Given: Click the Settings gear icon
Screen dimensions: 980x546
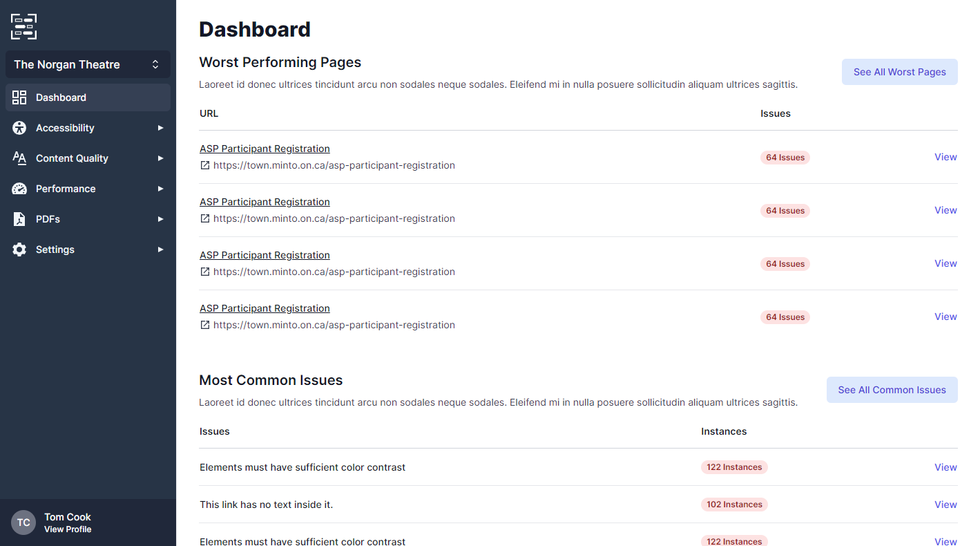Looking at the screenshot, I should pos(19,250).
